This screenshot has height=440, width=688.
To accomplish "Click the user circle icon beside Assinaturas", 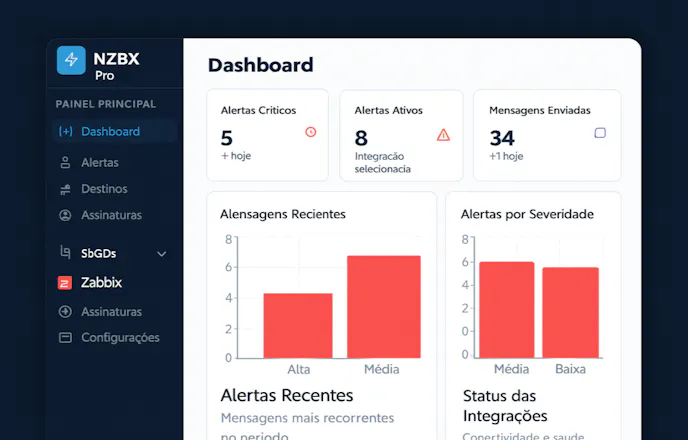I will [x=65, y=215].
